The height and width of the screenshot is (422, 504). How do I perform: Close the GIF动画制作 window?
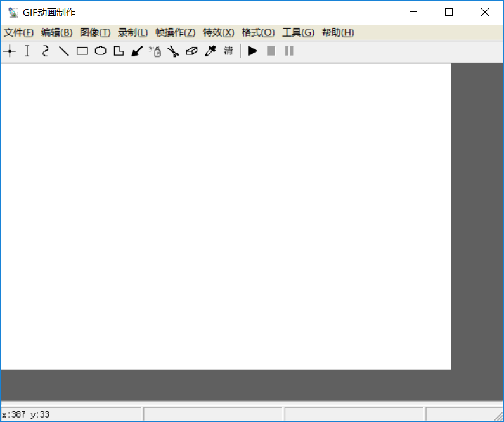point(485,12)
